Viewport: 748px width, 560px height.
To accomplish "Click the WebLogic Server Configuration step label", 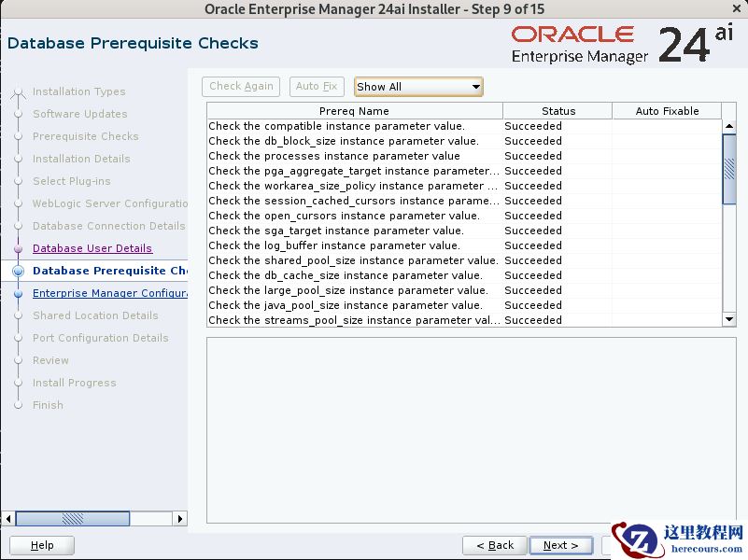I will click(109, 203).
